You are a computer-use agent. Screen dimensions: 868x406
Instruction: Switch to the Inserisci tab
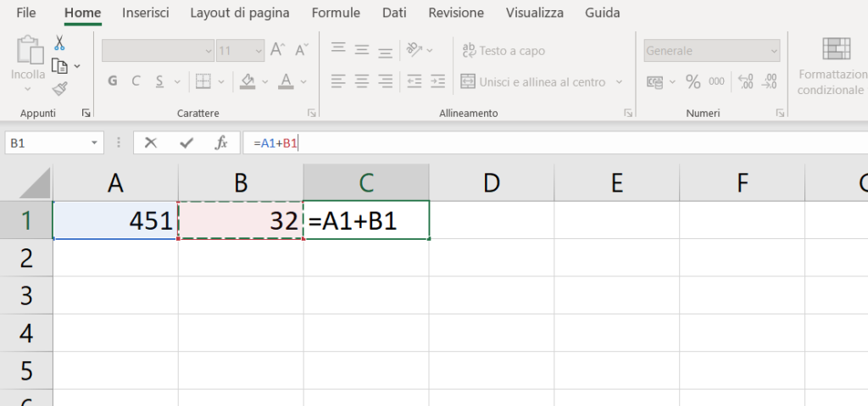(x=146, y=13)
